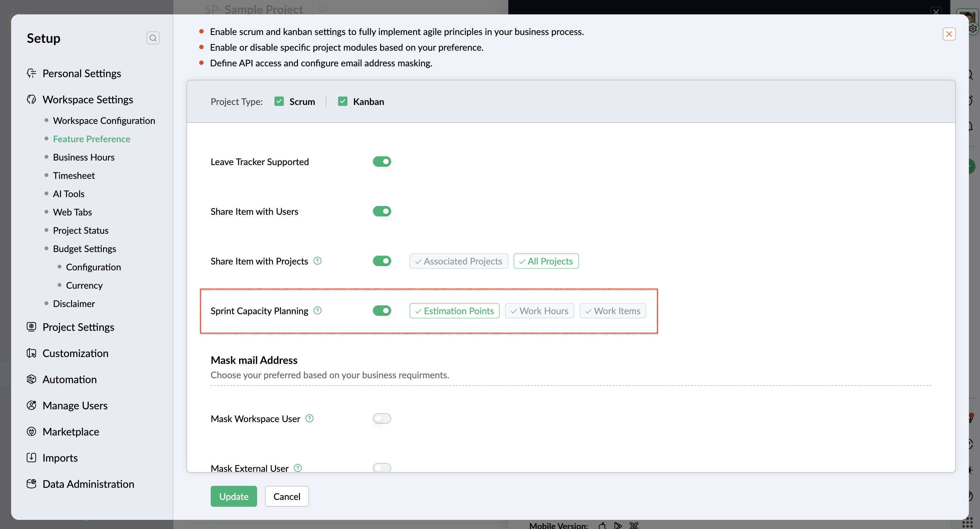Enable the Mask Workspace User toggle
The height and width of the screenshot is (529, 980).
(x=382, y=418)
